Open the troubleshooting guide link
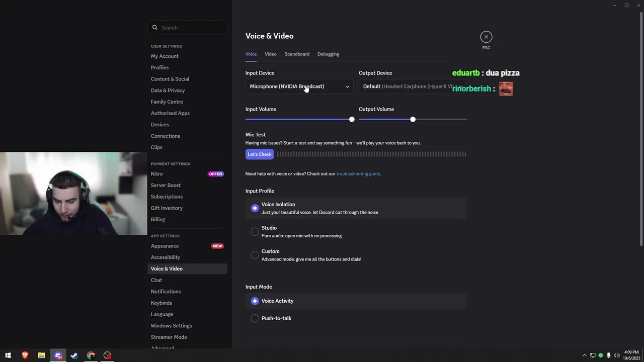 [358, 174]
